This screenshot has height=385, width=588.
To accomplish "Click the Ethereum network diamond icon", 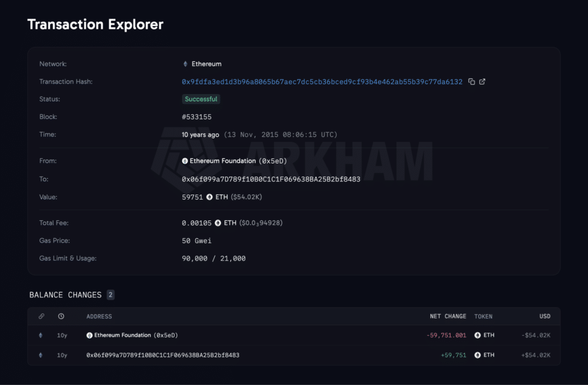I will coord(185,64).
